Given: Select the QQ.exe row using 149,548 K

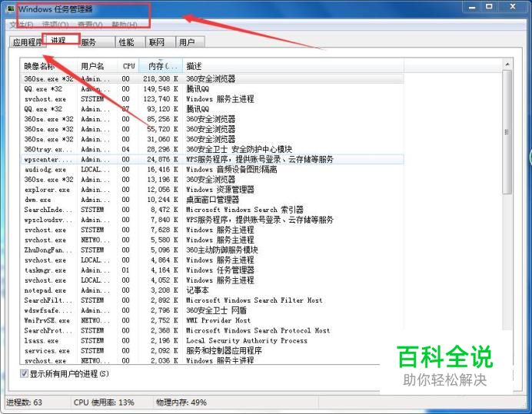Looking at the screenshot, I should coord(212,89).
